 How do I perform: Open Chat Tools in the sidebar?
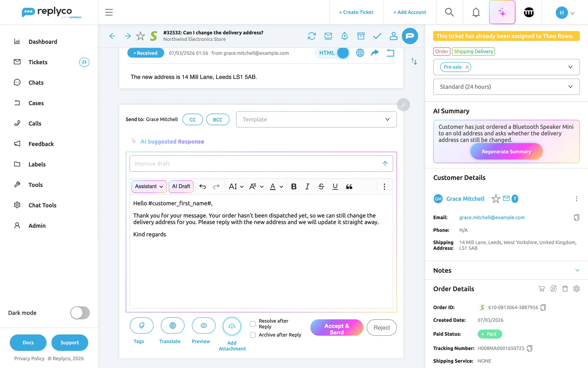click(x=42, y=205)
